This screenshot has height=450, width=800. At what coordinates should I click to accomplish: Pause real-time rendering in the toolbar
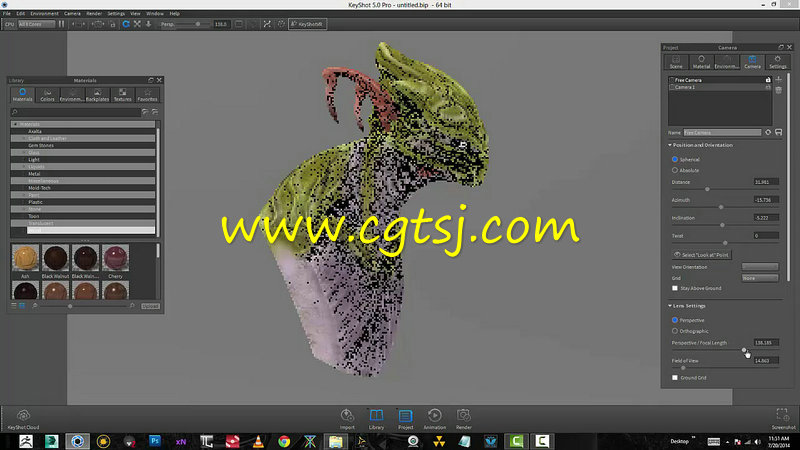tap(62, 24)
